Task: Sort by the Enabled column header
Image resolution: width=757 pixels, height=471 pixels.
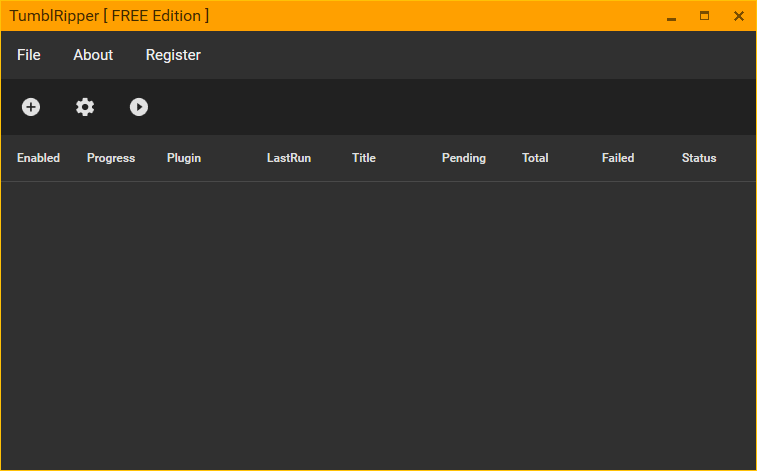Action: pyautogui.click(x=38, y=158)
